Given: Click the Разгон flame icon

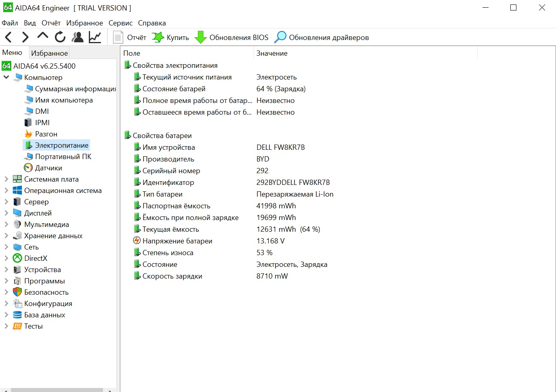Looking at the screenshot, I should (28, 134).
